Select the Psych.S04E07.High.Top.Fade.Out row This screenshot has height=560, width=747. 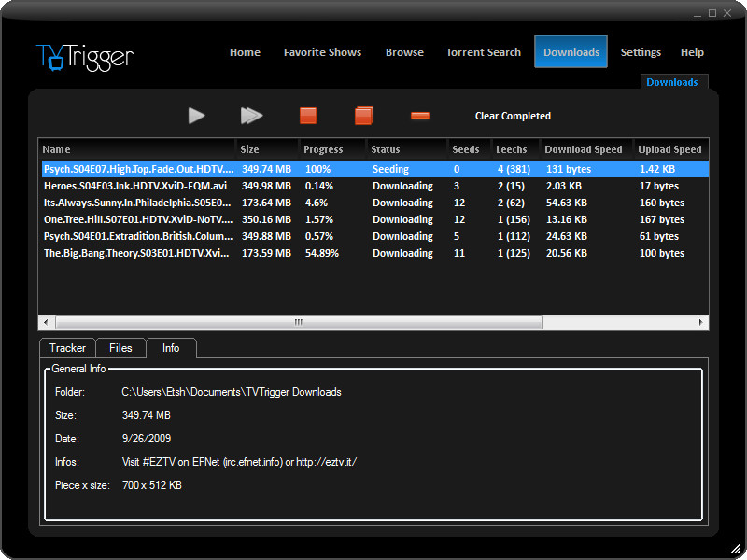click(x=373, y=169)
